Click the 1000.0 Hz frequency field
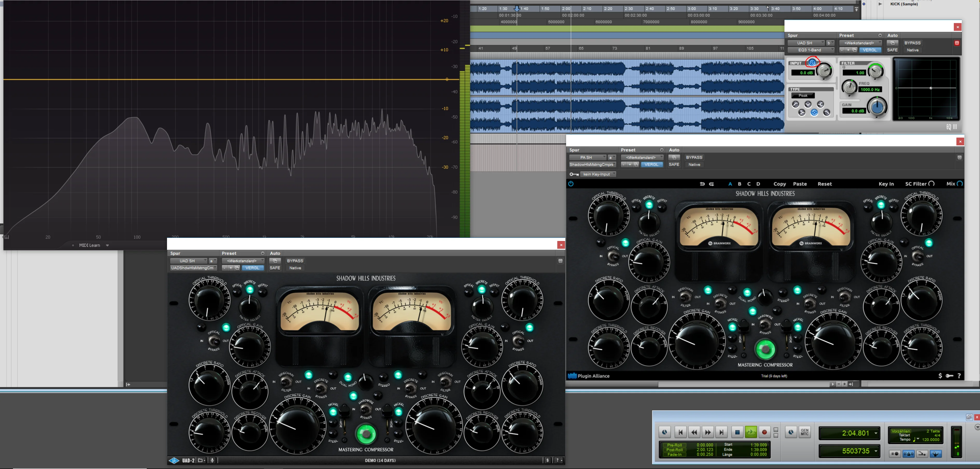This screenshot has width=980, height=469. point(871,89)
